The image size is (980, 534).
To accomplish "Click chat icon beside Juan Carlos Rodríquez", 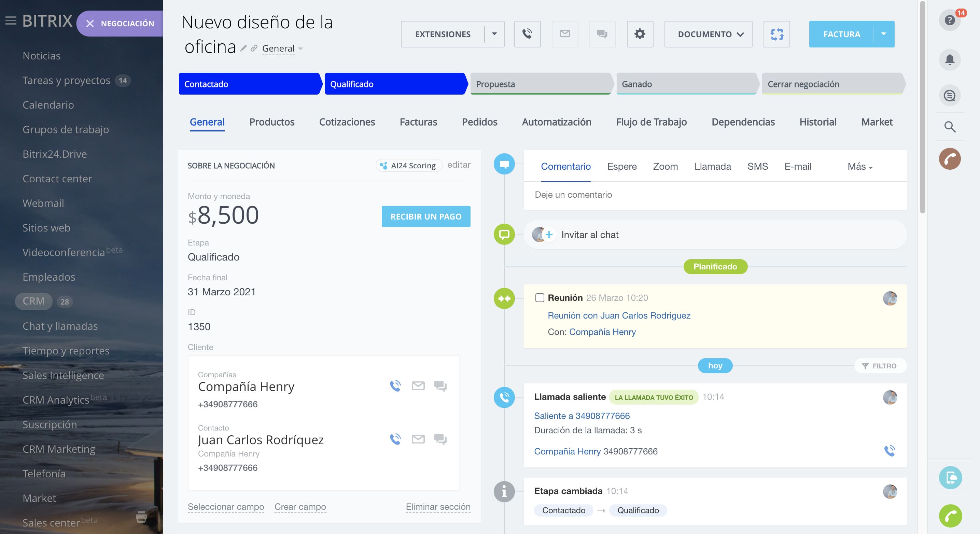I will click(440, 439).
